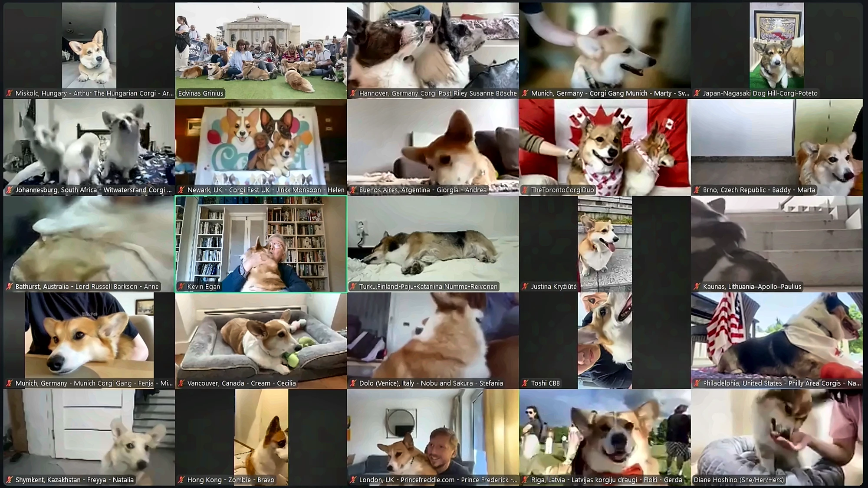Click 'Shymkent, Kazakhstan - Freyya - Natalia' label
This screenshot has width=868, height=488.
click(x=75, y=480)
